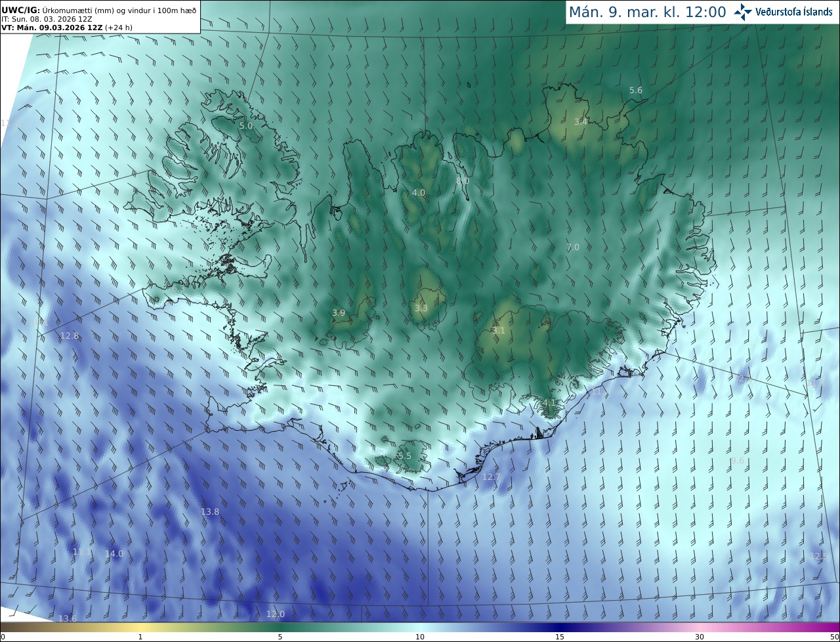Screen dimensions: 840x642
Task: Click the colorbar tick labeled 50
Action: [x=834, y=637]
